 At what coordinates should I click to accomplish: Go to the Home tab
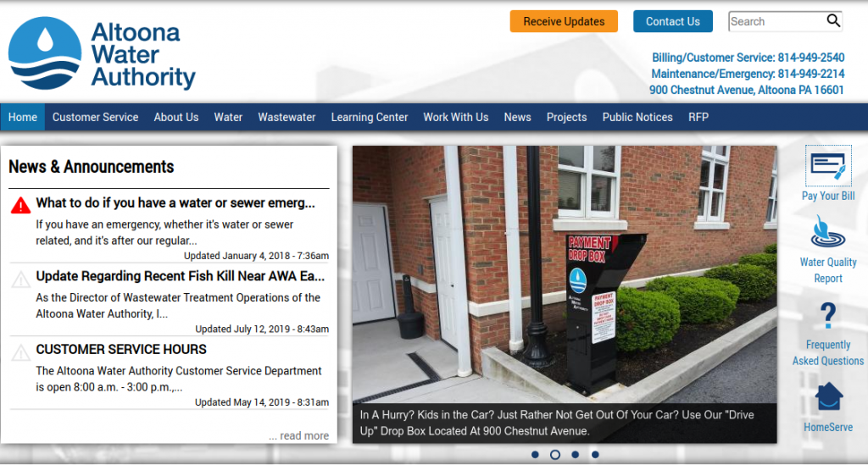click(23, 118)
